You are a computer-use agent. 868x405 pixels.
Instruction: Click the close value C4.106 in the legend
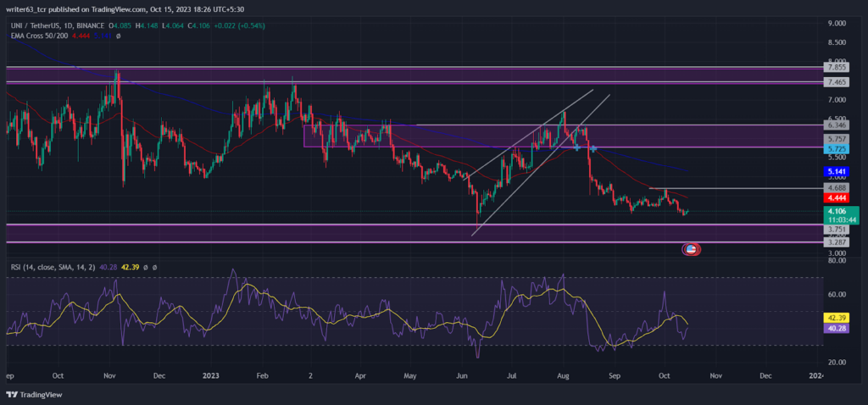[x=198, y=25]
